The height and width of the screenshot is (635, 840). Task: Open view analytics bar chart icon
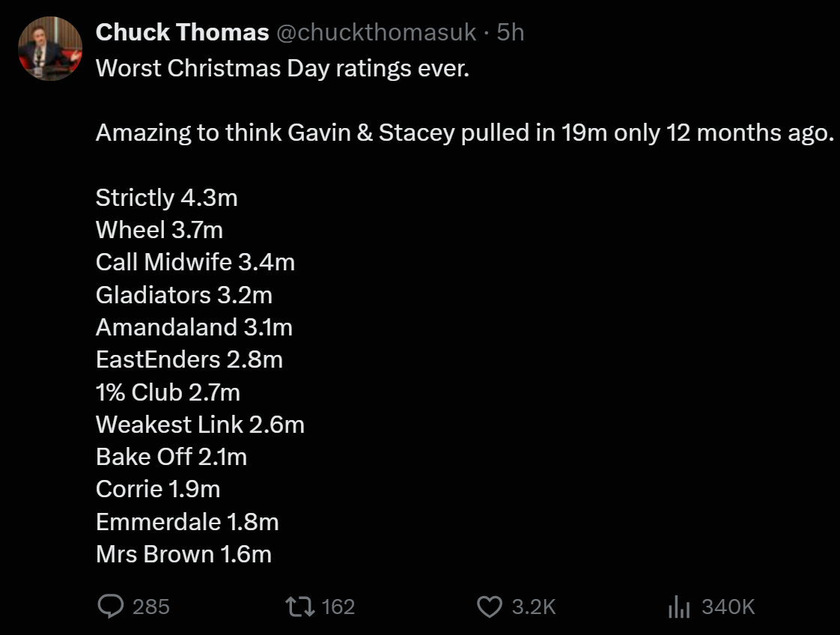(678, 606)
